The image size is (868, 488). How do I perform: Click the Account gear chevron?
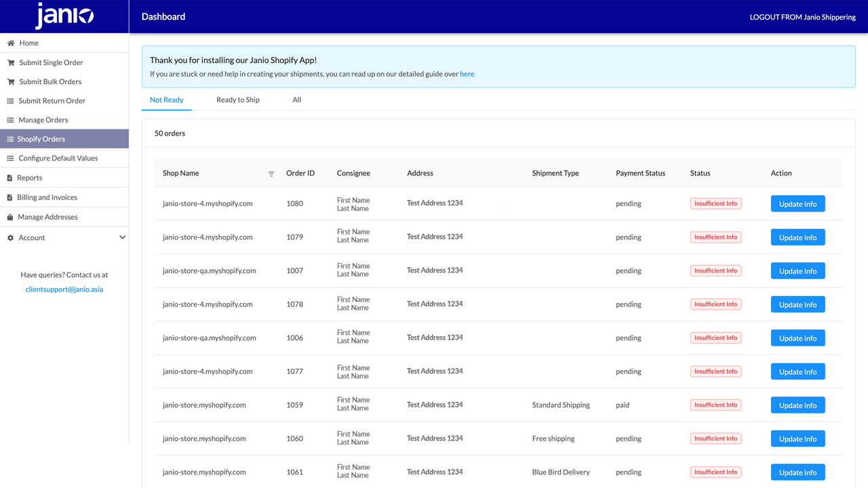click(123, 237)
